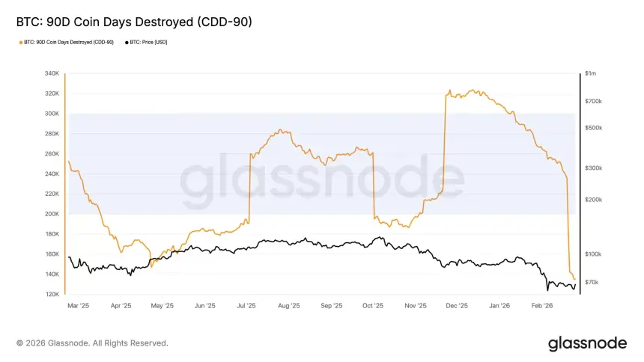Open the glassnode logo at bottom right
This screenshot has width=644, height=362.
pyautogui.click(x=586, y=343)
